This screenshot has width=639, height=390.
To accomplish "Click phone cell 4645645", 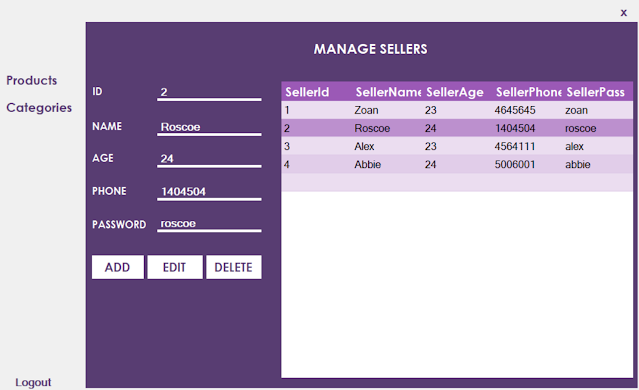I will click(528, 110).
